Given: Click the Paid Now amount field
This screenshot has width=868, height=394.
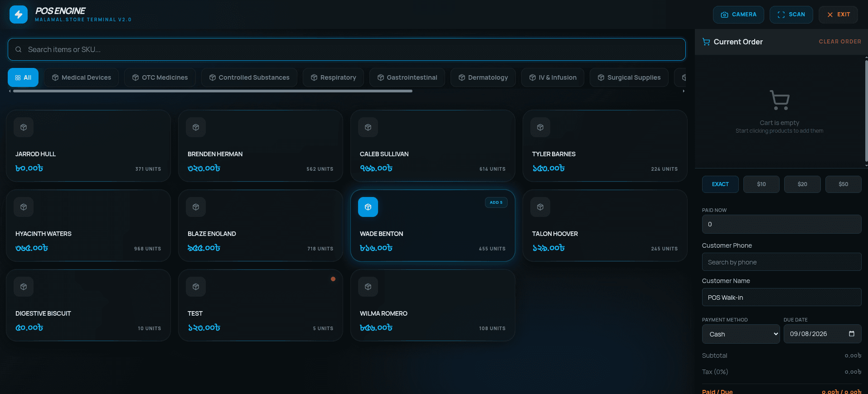Looking at the screenshot, I should (782, 224).
